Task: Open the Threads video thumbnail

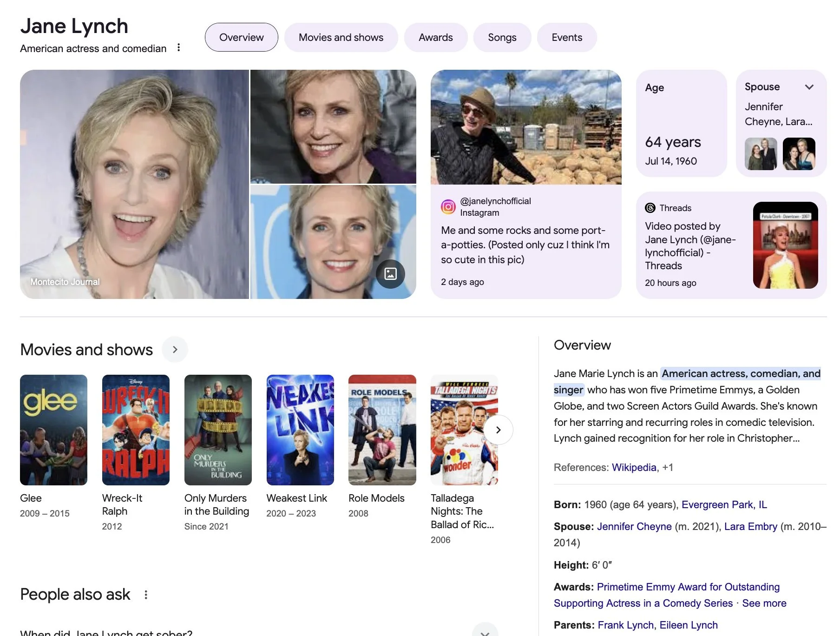Action: pos(785,245)
